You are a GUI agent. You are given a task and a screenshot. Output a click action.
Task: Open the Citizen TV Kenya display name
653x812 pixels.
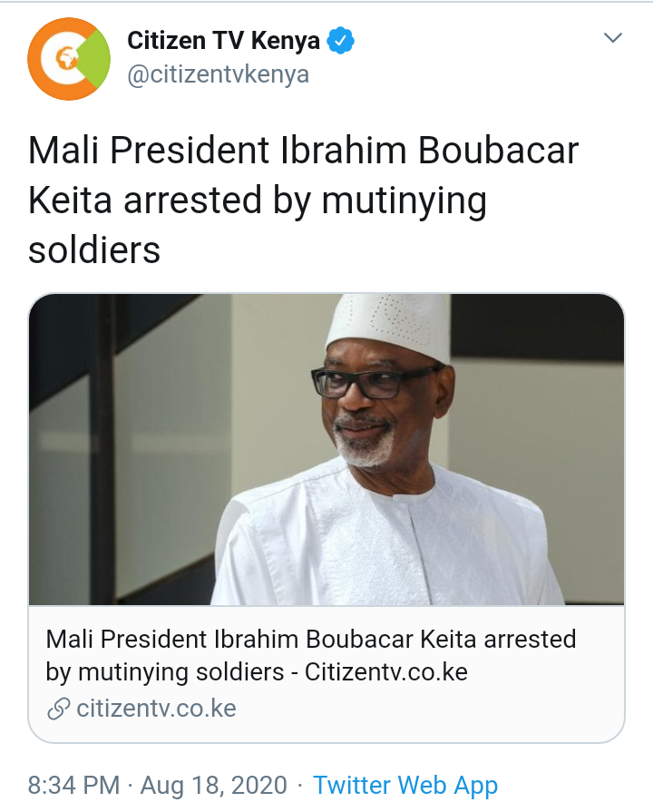point(223,41)
